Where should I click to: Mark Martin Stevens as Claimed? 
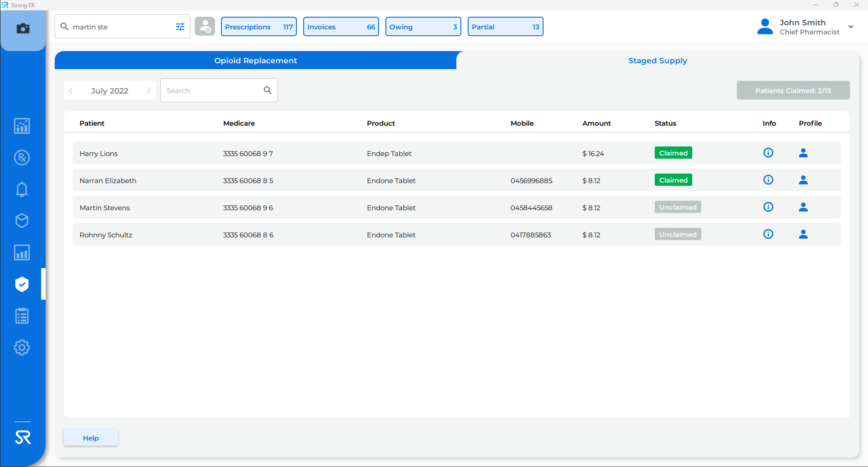(x=677, y=207)
